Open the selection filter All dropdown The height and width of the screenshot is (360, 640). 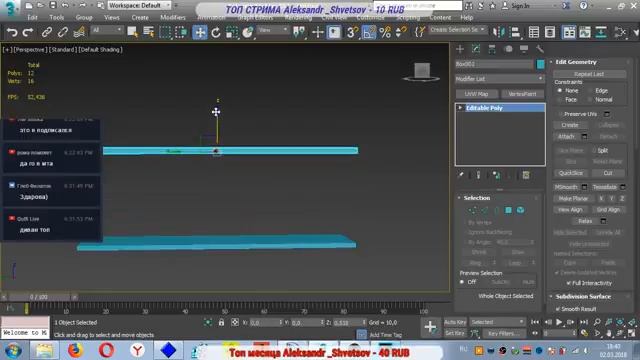[x=107, y=30]
